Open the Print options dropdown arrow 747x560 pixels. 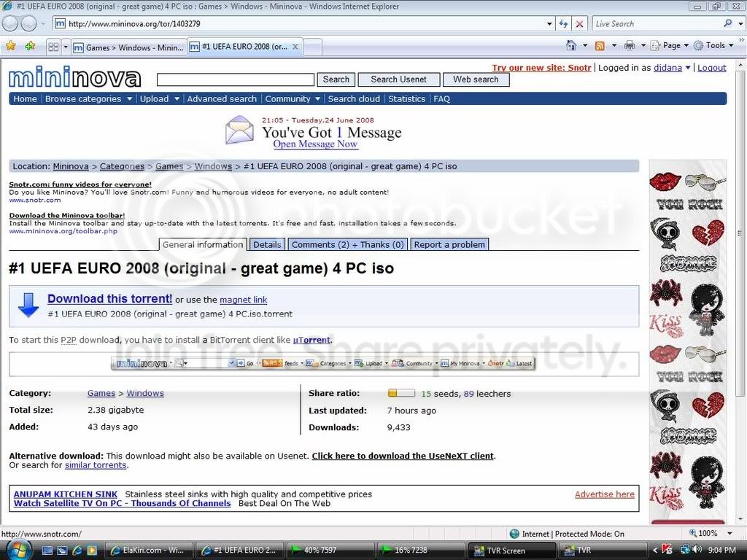643,46
